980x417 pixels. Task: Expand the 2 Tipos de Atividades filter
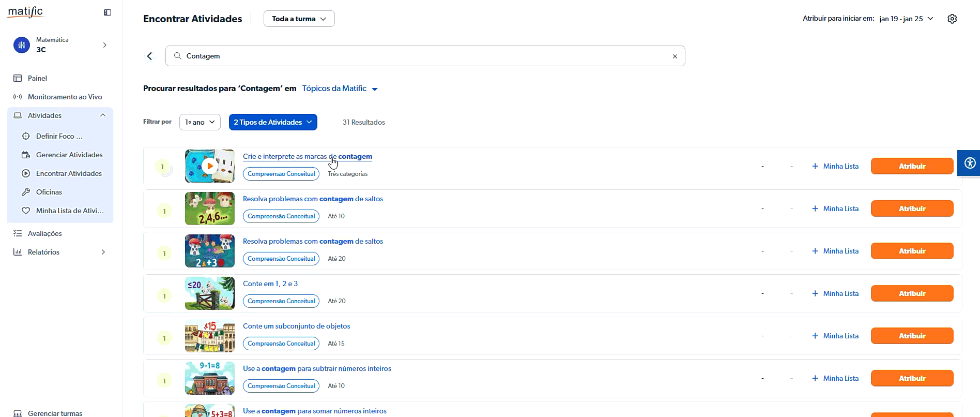coord(273,122)
